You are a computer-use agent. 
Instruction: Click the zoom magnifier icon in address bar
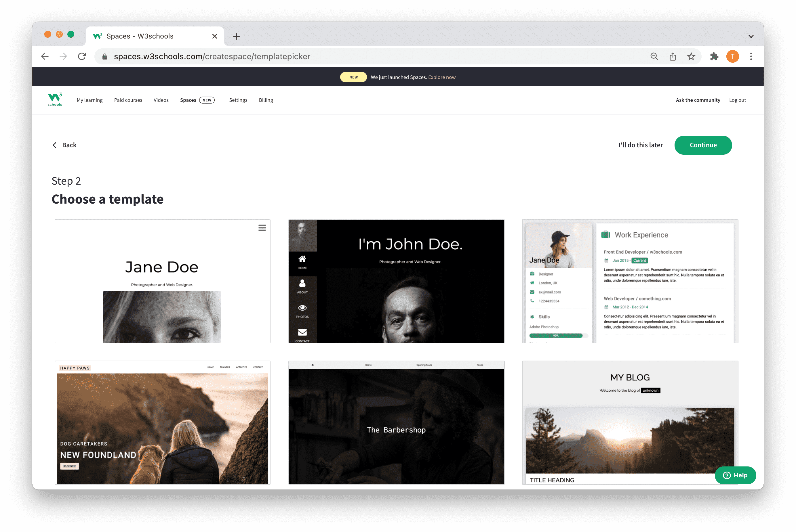pos(654,56)
